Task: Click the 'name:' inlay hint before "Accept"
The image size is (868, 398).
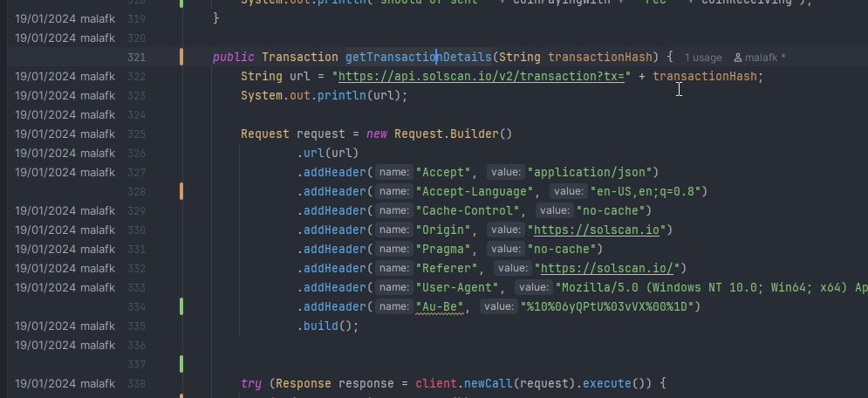Action: tap(394, 173)
